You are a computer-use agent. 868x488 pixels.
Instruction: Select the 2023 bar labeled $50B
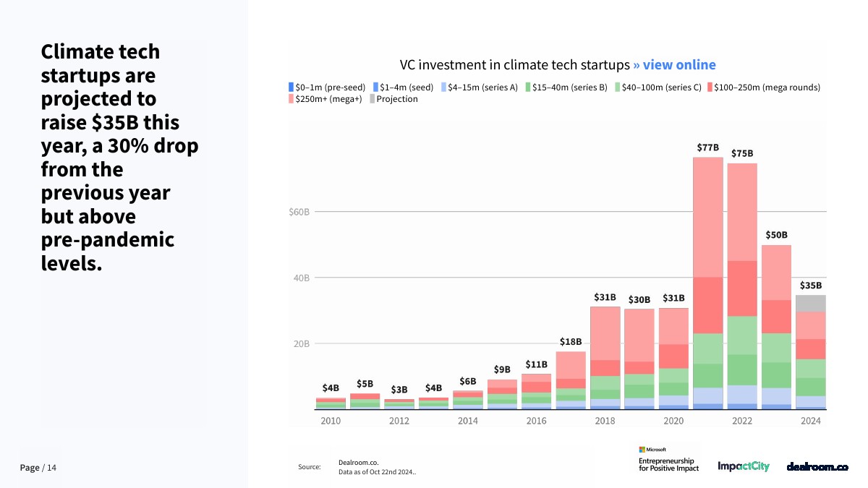[776, 327]
